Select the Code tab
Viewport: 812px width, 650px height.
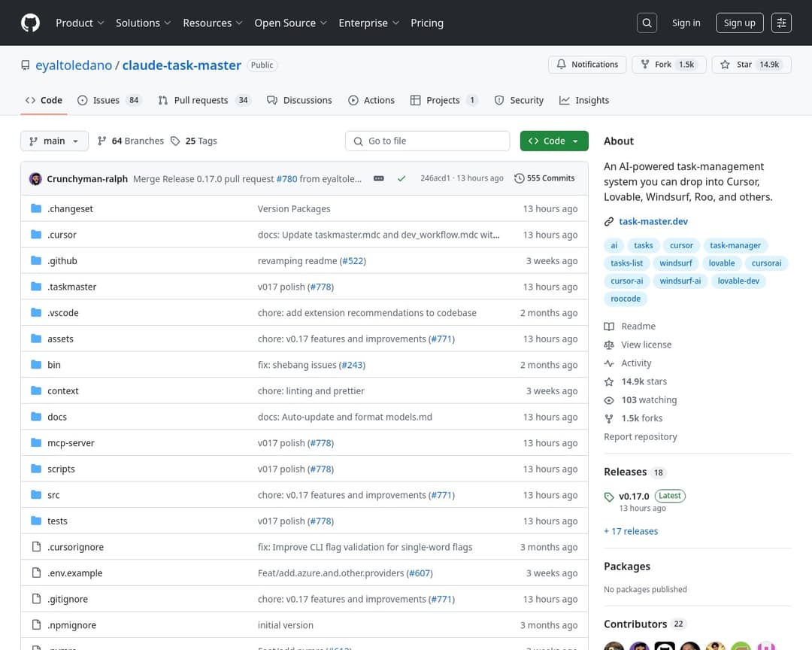[x=44, y=100]
